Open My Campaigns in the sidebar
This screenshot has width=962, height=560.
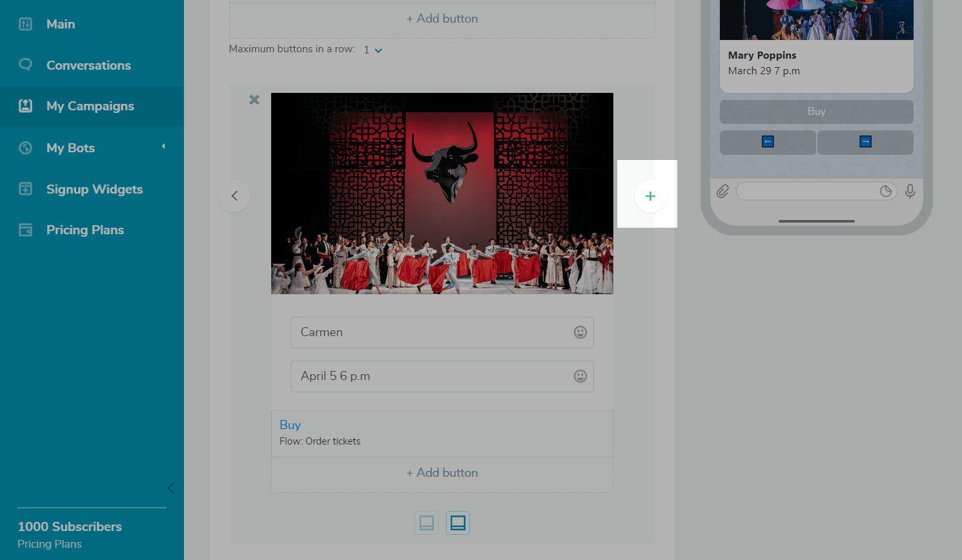90,106
